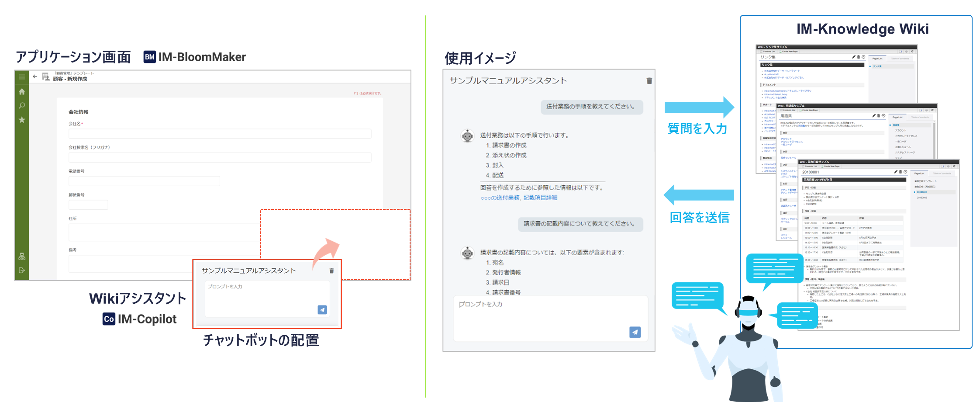Click the pencil edit icon in the 20180801 wiki page

pyautogui.click(x=896, y=172)
